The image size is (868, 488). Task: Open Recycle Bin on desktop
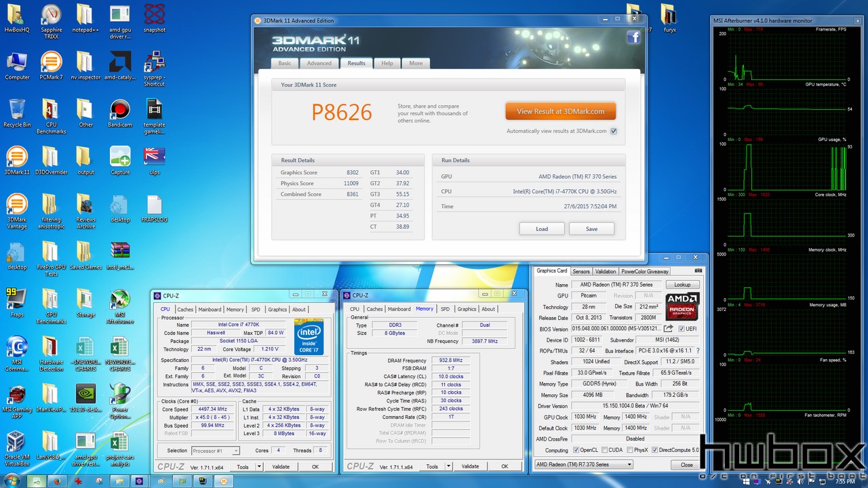[x=17, y=113]
